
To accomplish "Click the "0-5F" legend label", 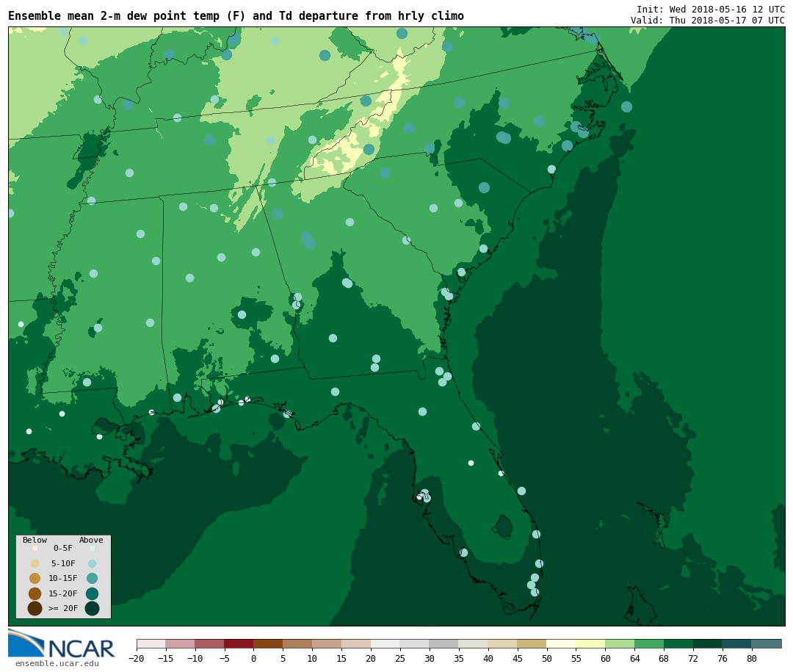I will pos(63,548).
